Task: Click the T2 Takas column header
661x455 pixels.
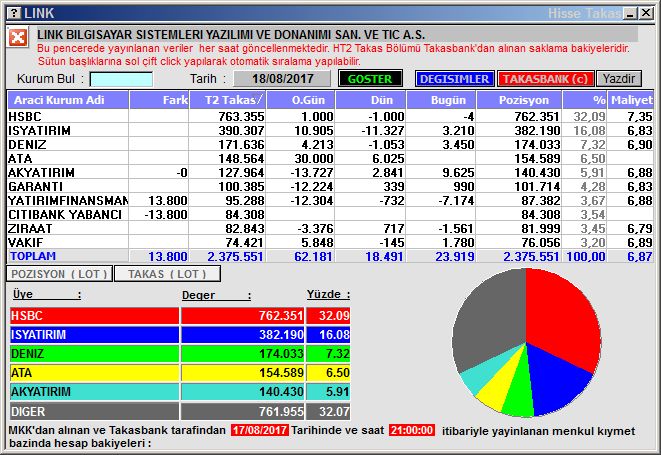Action: tap(228, 100)
